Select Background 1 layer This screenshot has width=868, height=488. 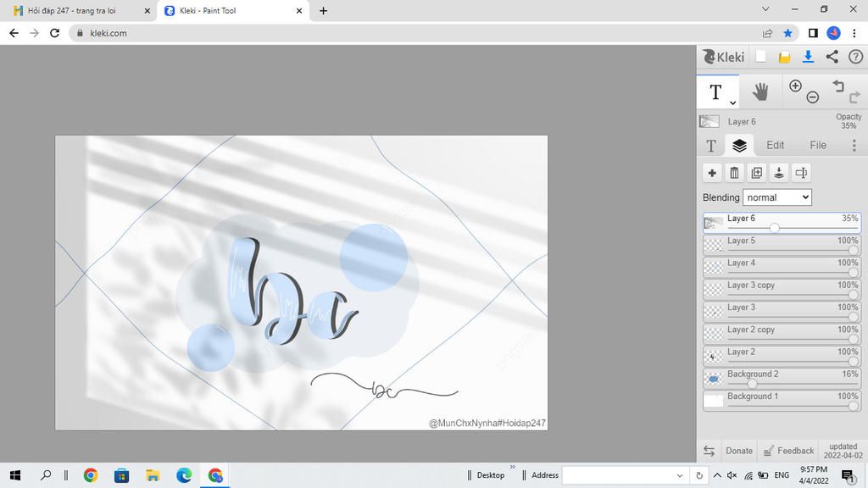782,401
